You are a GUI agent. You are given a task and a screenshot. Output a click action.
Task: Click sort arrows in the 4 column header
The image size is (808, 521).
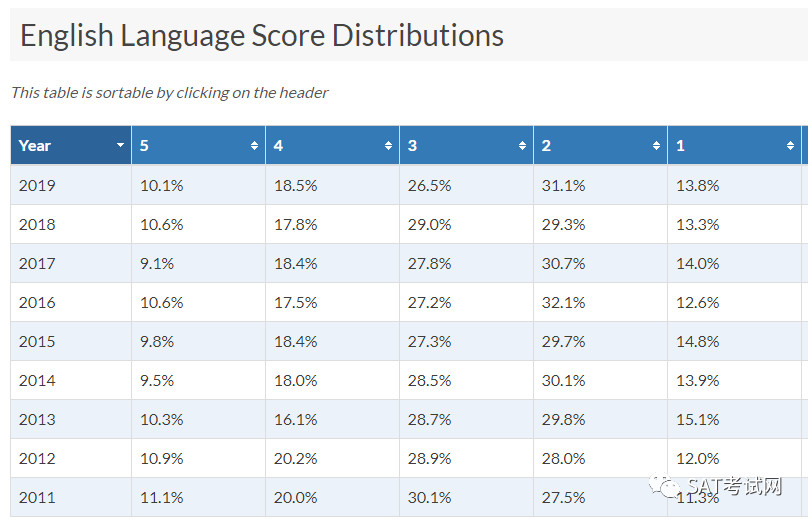(x=388, y=146)
